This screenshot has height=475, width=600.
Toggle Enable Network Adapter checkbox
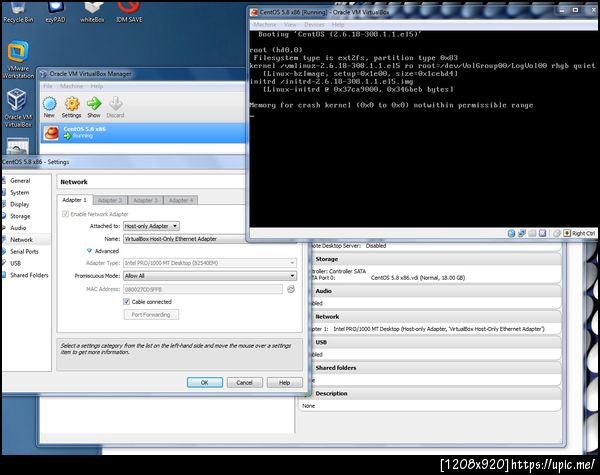click(x=65, y=214)
